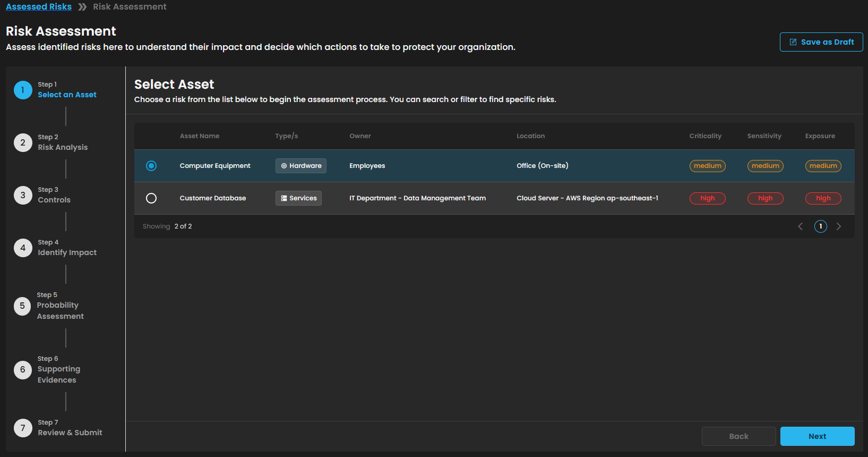Go to previous page of assets

(801, 226)
